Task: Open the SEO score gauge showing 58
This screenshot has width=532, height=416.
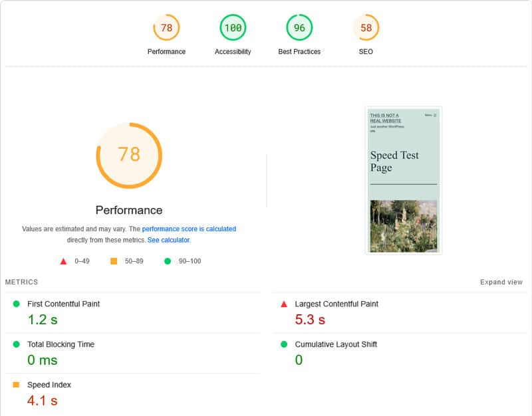Action: click(366, 27)
